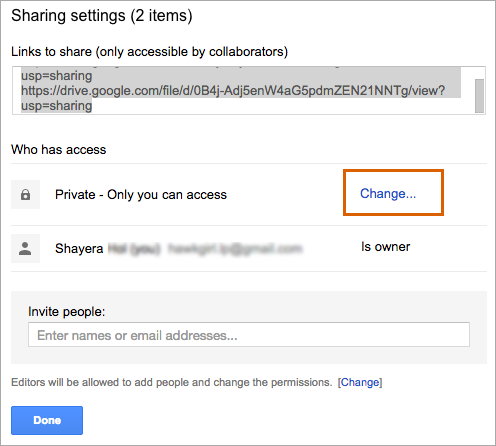Select the Private - Only you can access row
Viewport: 496px width, 446px height.
pyautogui.click(x=249, y=195)
